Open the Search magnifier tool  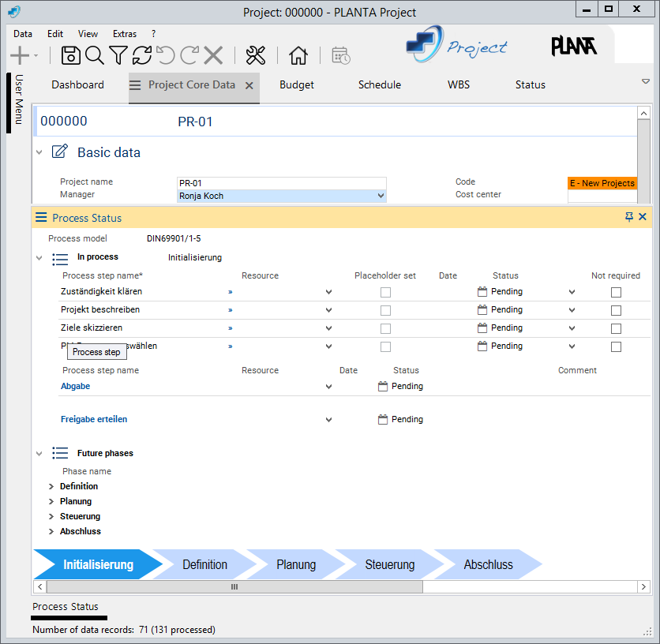(94, 55)
